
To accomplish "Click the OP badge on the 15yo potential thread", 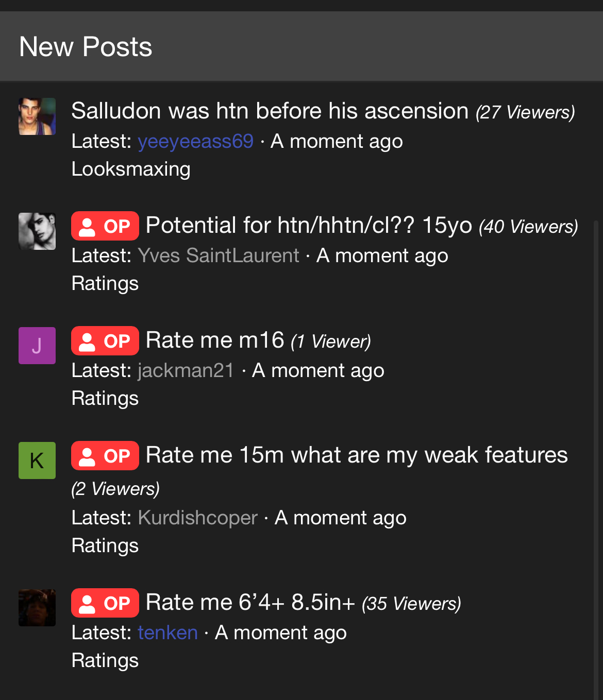I will click(x=105, y=226).
